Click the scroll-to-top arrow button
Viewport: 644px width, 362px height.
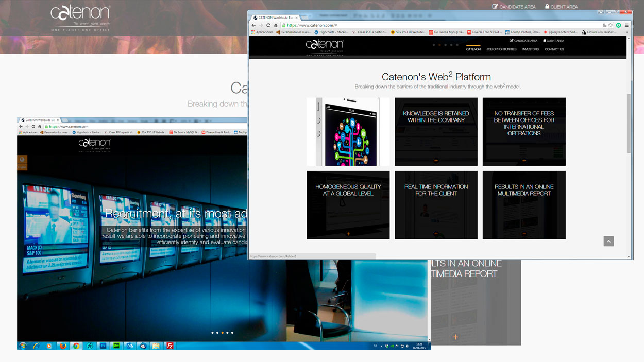pyautogui.click(x=608, y=241)
